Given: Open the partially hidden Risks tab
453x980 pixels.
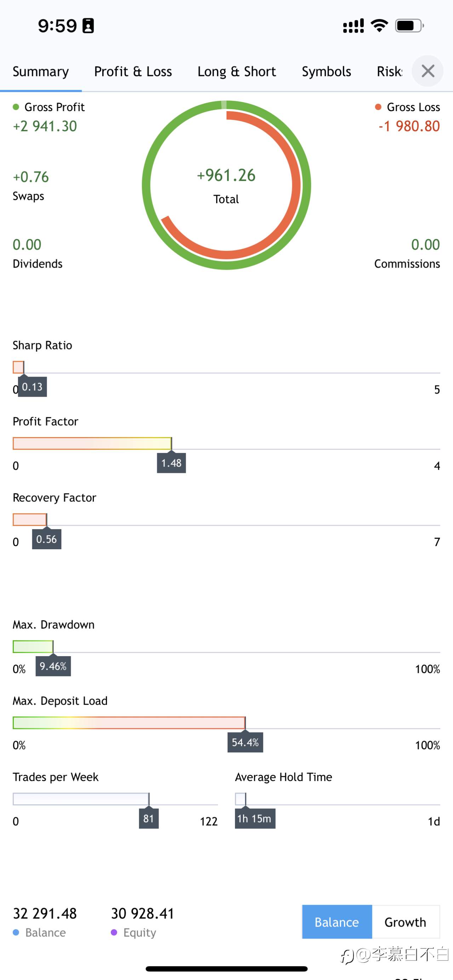Looking at the screenshot, I should (390, 71).
